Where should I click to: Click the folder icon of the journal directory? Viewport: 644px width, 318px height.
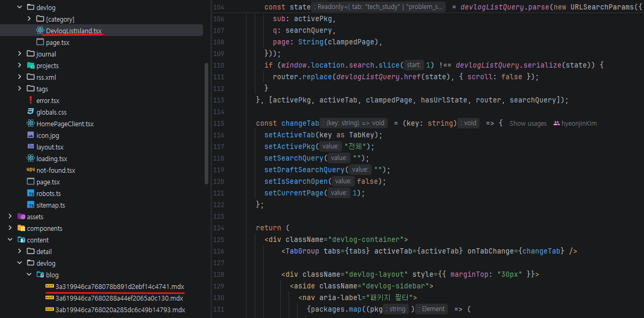pos(31,54)
